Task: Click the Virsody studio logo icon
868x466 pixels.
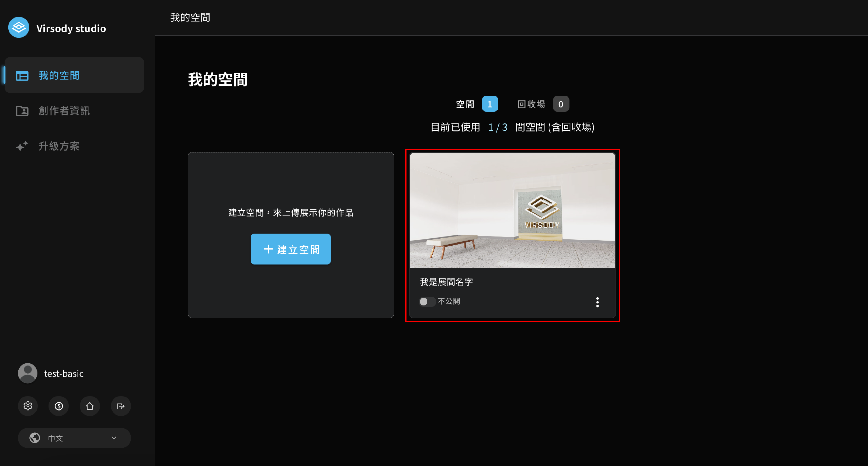Action: [x=19, y=28]
